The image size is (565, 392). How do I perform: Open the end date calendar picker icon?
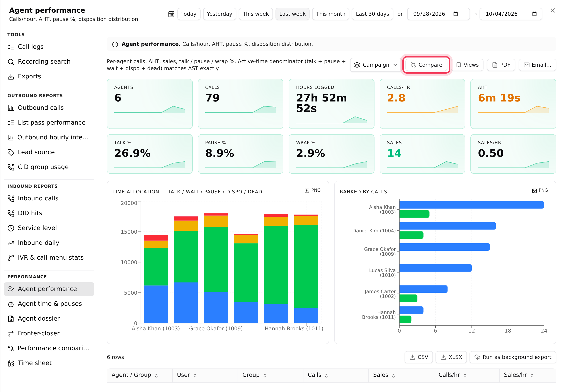pyautogui.click(x=534, y=14)
